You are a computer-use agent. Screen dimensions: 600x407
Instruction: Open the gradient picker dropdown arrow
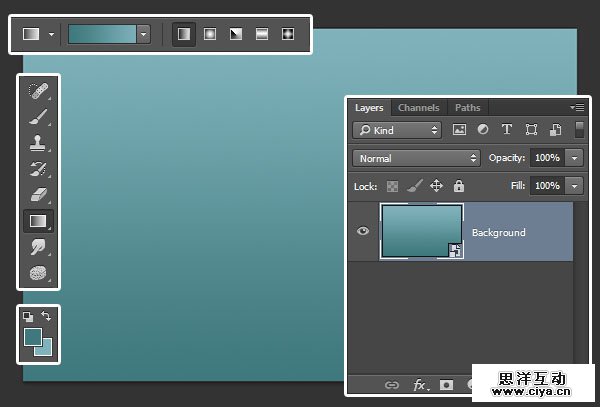click(x=143, y=34)
